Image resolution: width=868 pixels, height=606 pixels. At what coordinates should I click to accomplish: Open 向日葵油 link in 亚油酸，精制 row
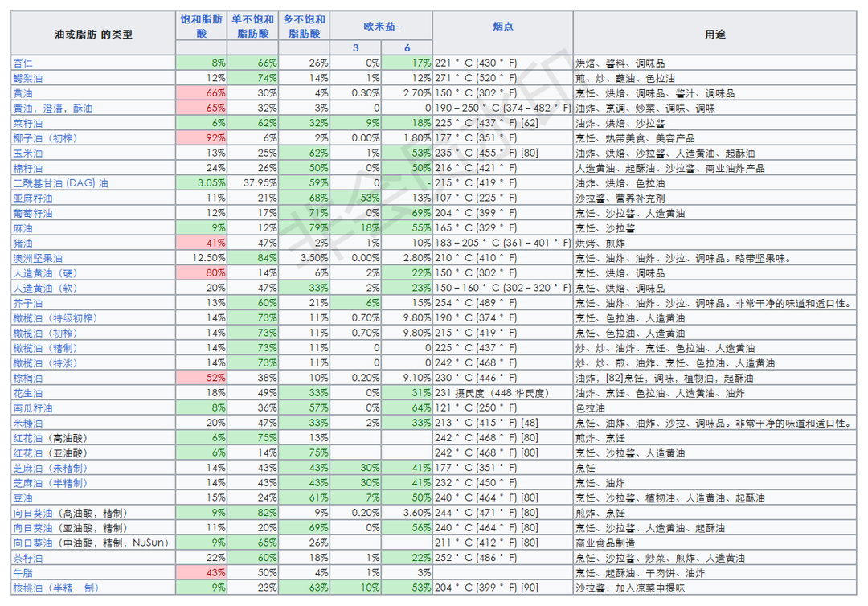tap(33, 527)
